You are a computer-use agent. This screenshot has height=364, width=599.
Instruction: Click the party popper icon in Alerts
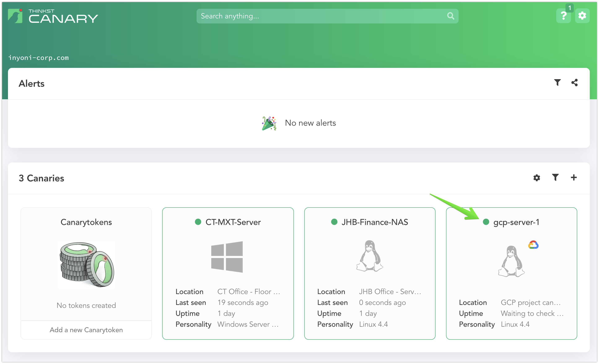(269, 123)
